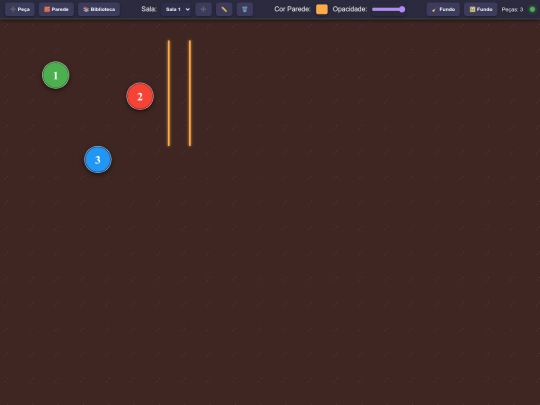Open the Sala 1 room dropdown
This screenshot has width=540, height=405.
176,9
